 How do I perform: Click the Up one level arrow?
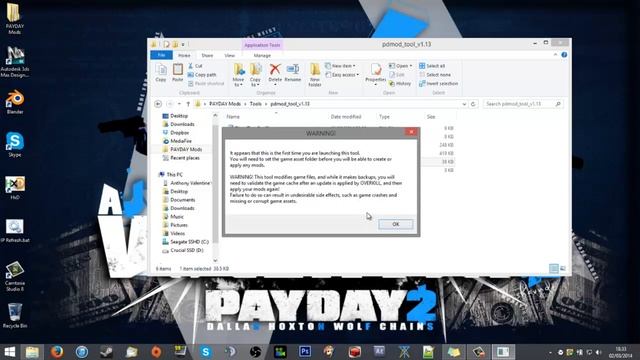point(188,104)
